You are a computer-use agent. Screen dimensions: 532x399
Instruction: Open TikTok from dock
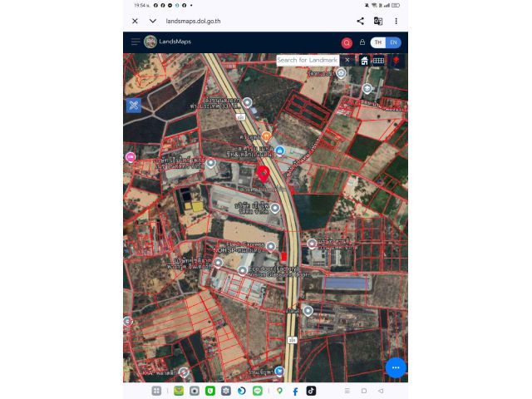pos(311,391)
